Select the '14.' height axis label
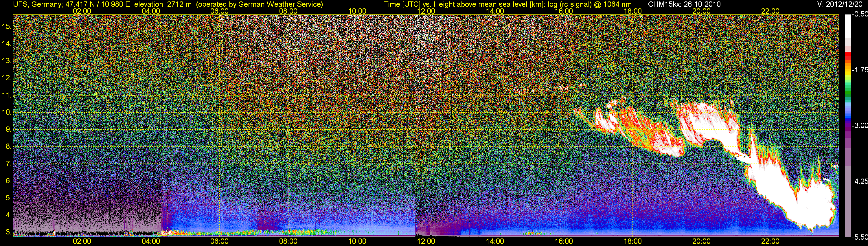 7,43
